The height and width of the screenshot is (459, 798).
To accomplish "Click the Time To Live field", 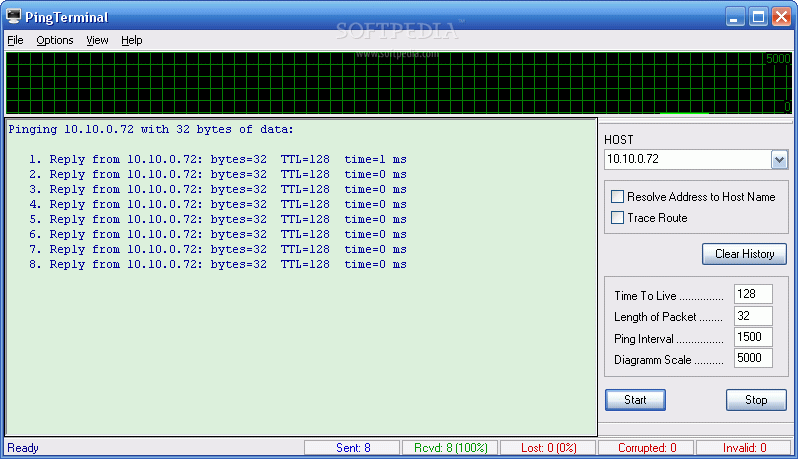I will pyautogui.click(x=753, y=294).
